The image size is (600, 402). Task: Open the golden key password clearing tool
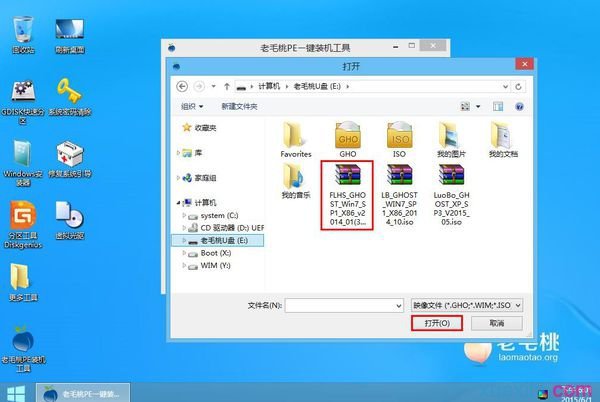[70, 96]
